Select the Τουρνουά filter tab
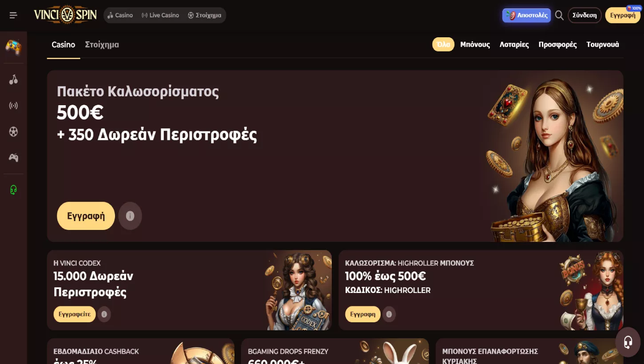This screenshot has height=364, width=644. (x=603, y=44)
